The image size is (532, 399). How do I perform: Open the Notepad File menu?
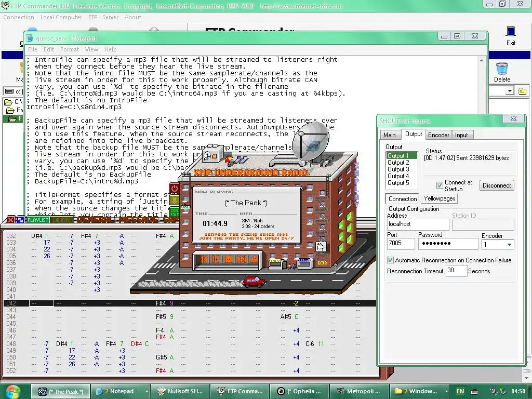click(33, 49)
